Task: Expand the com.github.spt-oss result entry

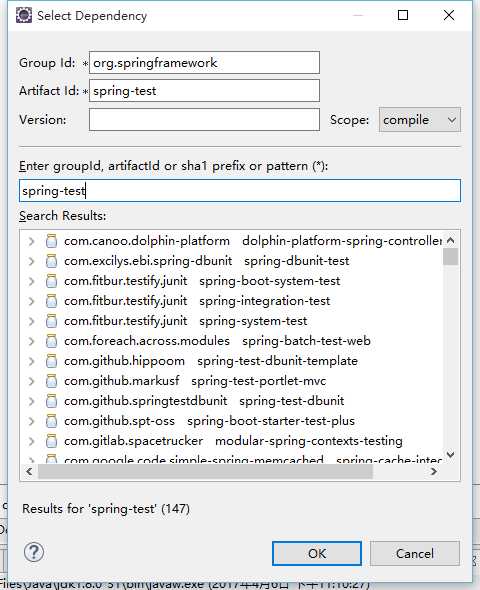Action: (32, 421)
